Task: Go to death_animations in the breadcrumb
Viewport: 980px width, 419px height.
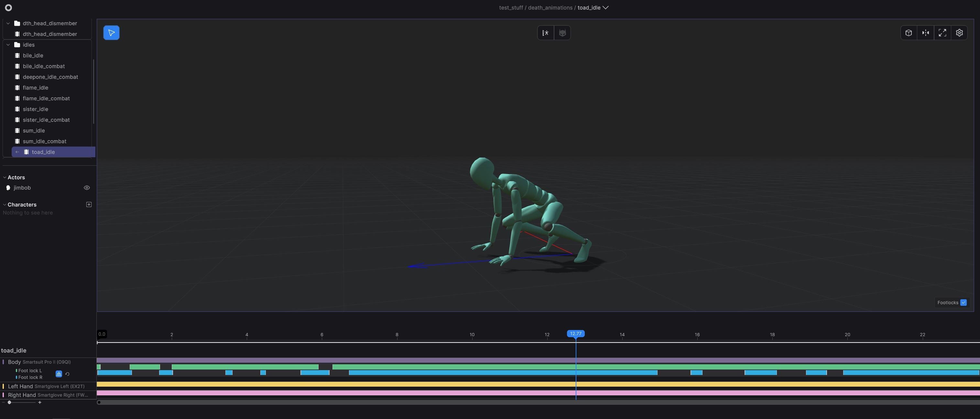Action: point(550,8)
